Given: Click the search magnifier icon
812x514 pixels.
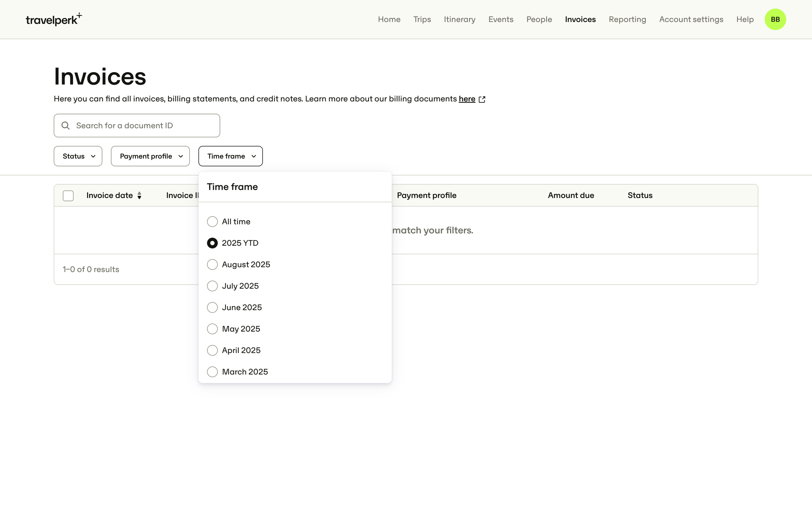Looking at the screenshot, I should [x=66, y=125].
